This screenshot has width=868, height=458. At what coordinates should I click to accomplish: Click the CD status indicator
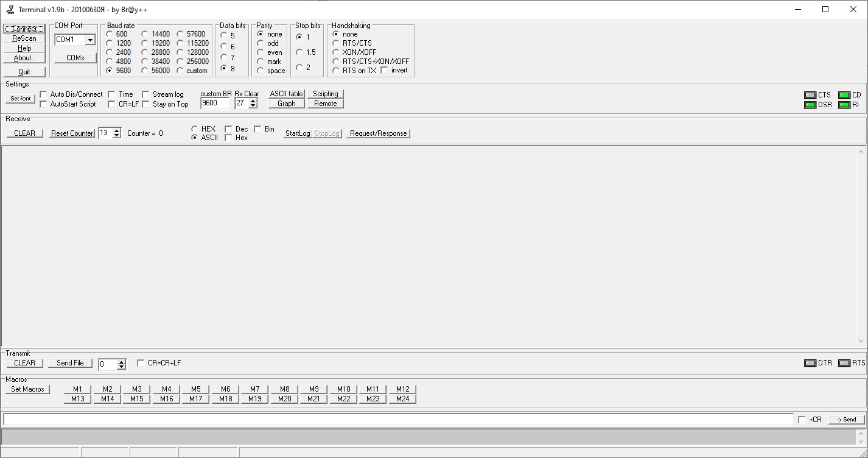[x=844, y=95]
